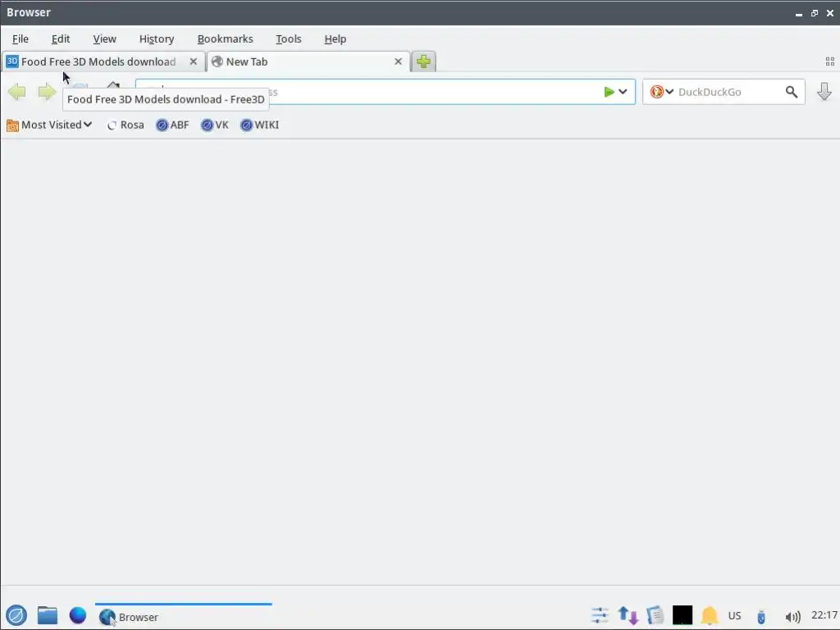The width and height of the screenshot is (840, 630).
Task: Open the clipboard tray icon
Action: coord(655,615)
